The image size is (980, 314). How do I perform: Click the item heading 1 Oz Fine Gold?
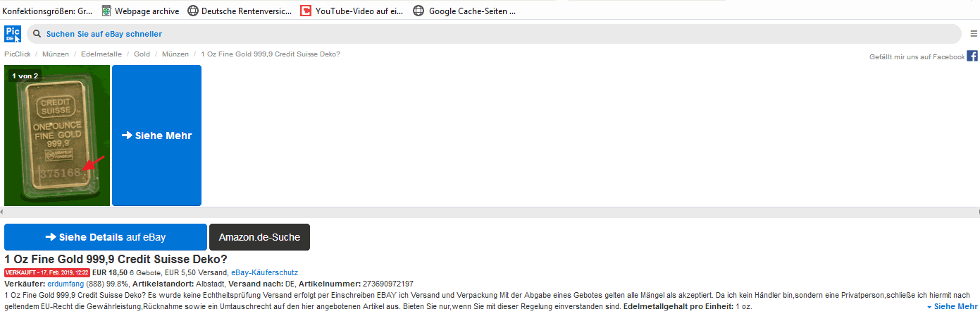coord(116,259)
